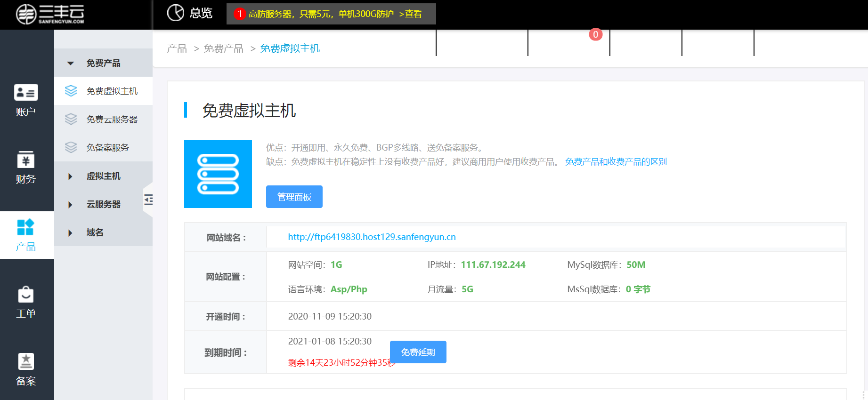The image size is (868, 400).
Task: Click the 网站域名 row label
Action: click(x=226, y=238)
